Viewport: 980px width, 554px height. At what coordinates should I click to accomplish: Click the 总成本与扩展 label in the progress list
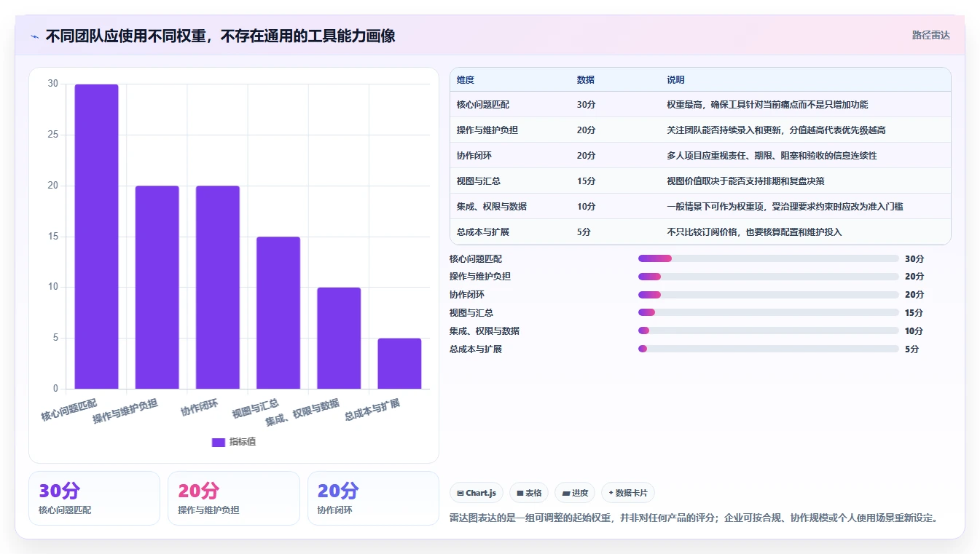click(476, 349)
